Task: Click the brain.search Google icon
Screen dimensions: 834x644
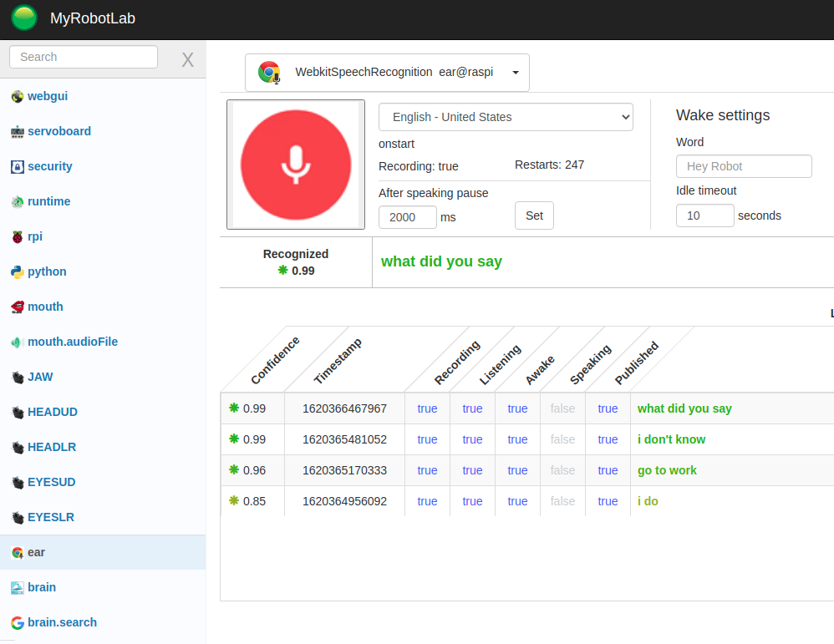Action: [17, 623]
